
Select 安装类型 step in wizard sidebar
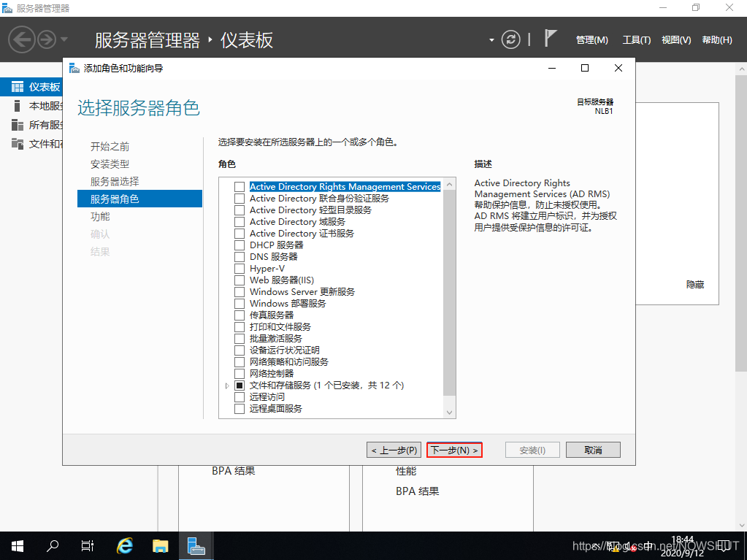click(110, 164)
